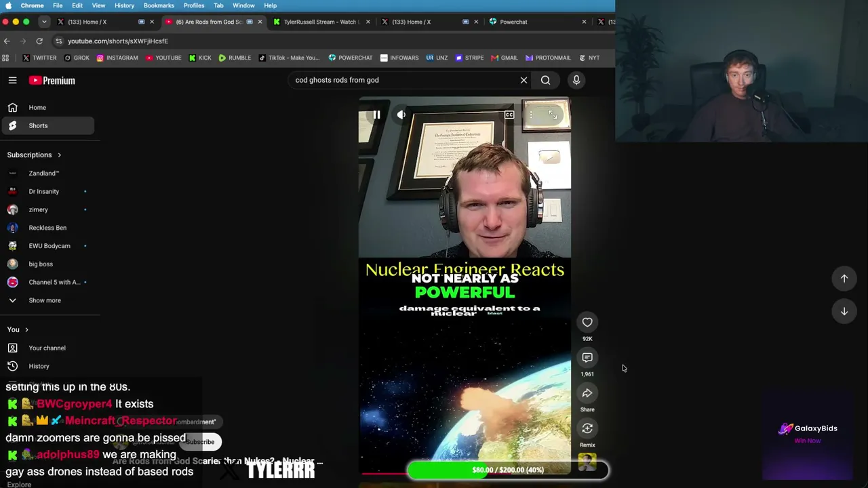Image resolution: width=868 pixels, height=488 pixels.
Task: Open watch History in the sidebar
Action: coord(47,366)
